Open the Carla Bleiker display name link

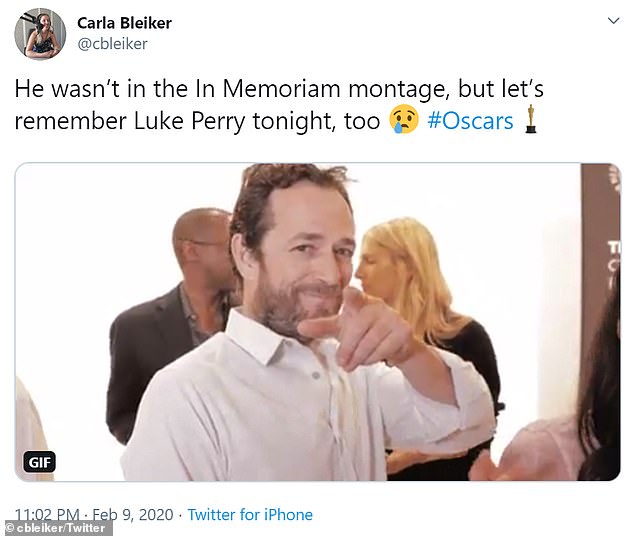pos(125,23)
